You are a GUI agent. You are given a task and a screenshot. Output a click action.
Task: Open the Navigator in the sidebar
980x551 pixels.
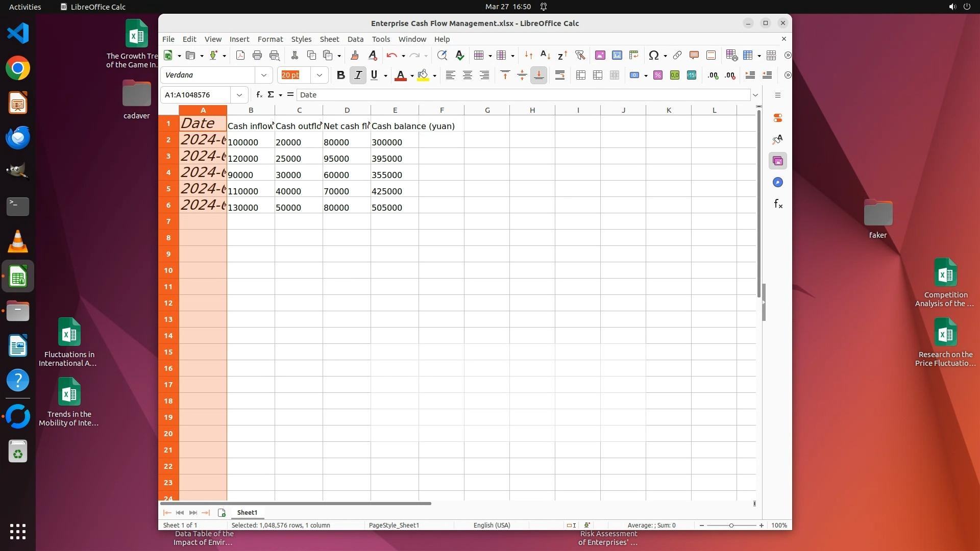coord(778,183)
